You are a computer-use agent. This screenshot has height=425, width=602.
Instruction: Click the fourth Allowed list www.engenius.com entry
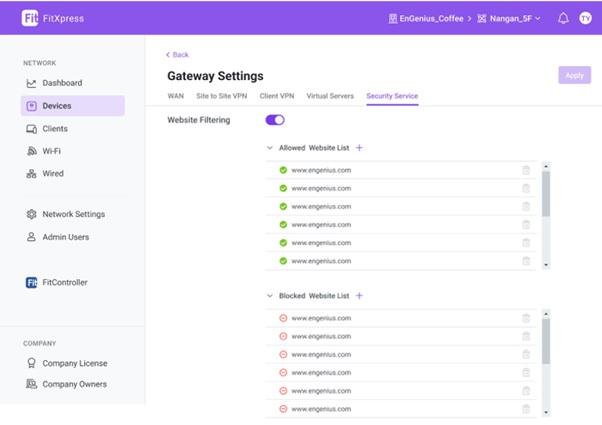click(321, 225)
